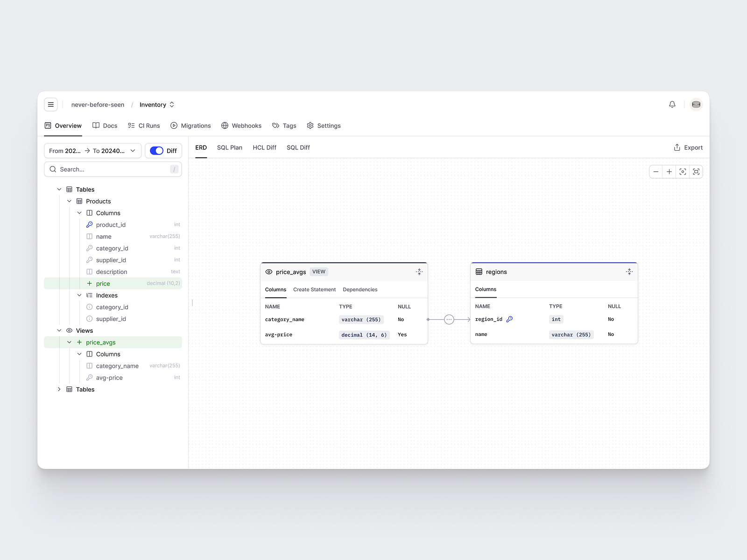Expand the bottom Tables tree item
The height and width of the screenshot is (560, 747).
(x=59, y=389)
